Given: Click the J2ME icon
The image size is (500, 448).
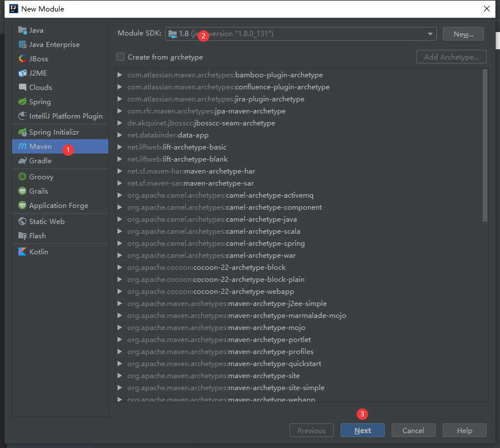Looking at the screenshot, I should point(22,73).
